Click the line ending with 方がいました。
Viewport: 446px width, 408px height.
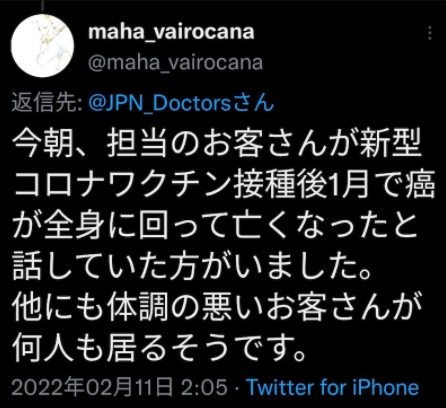pos(192,267)
